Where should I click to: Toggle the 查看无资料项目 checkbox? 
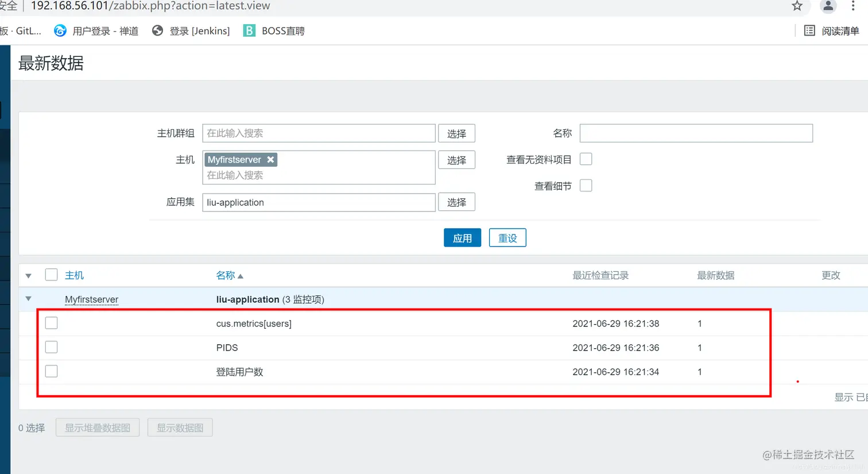586,159
